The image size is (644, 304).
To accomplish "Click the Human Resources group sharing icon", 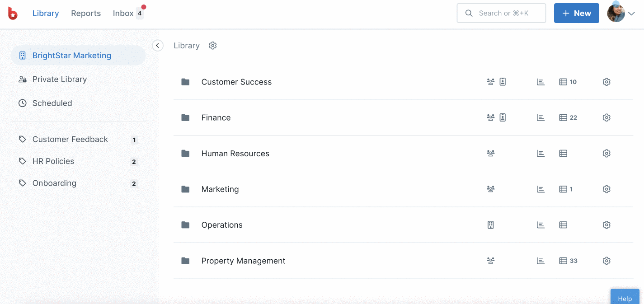I will tap(490, 153).
